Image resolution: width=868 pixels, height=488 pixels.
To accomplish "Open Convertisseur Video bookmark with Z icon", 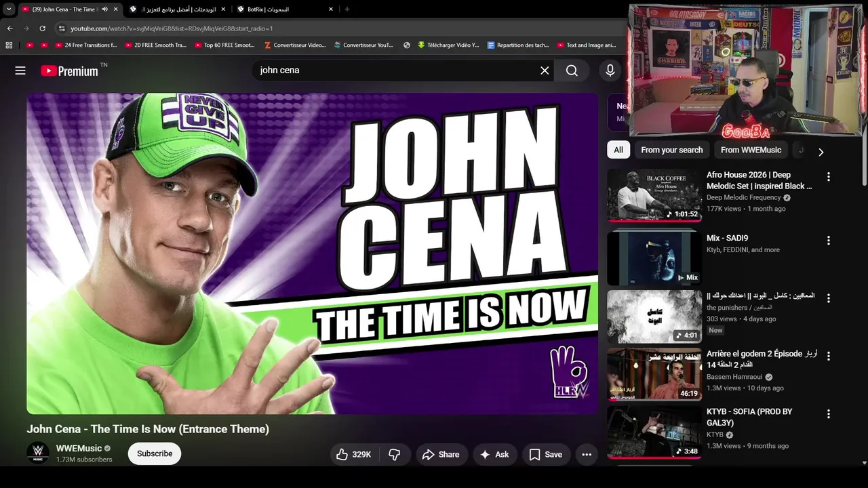I will click(x=295, y=45).
